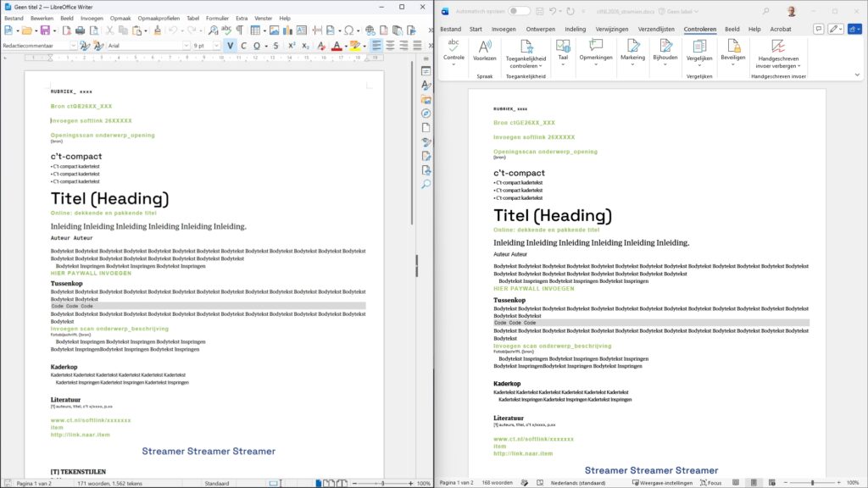Click LibreOffice vertical scrollbar
The height and width of the screenshot is (488, 868).
click(411, 144)
